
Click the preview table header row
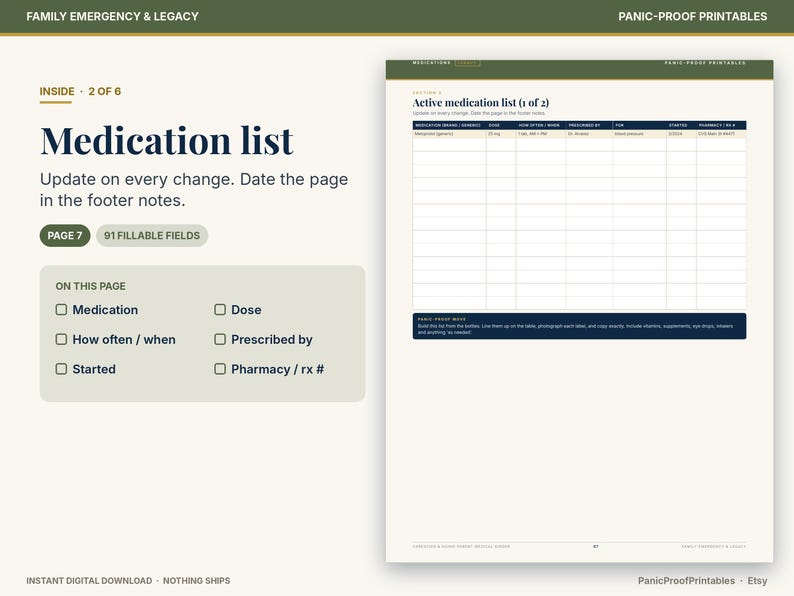[x=579, y=125]
